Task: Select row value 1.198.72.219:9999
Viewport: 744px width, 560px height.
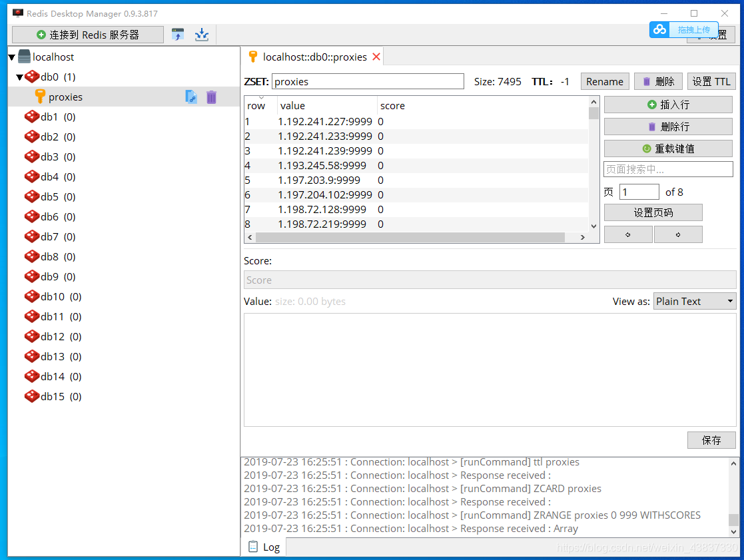Action: click(322, 224)
